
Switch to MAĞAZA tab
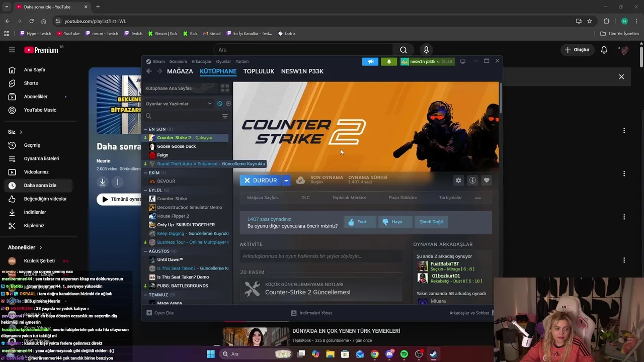tap(180, 71)
